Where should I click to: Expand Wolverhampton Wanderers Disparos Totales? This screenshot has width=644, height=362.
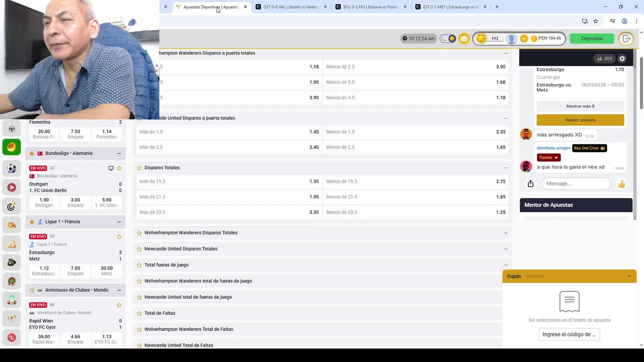[506, 233]
